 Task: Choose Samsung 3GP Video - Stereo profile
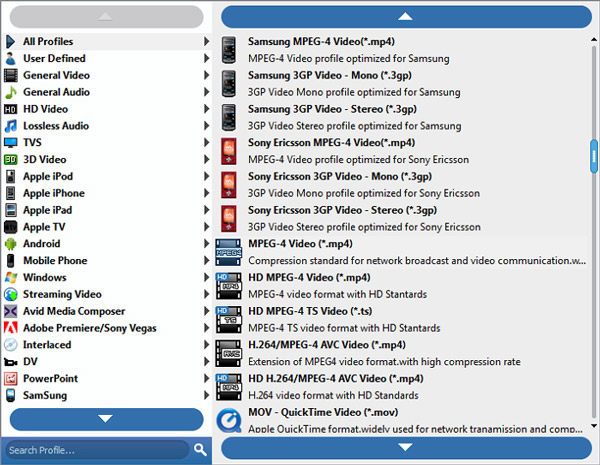[x=402, y=117]
